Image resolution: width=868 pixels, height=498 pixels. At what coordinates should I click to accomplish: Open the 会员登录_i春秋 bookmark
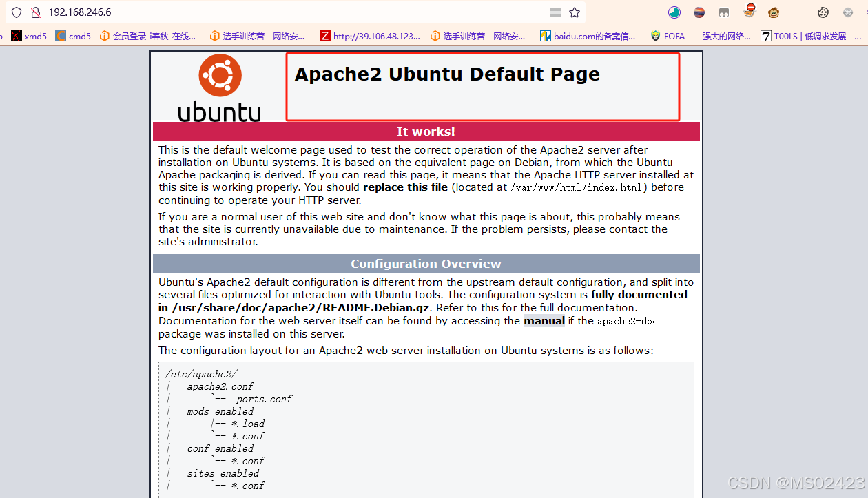148,36
